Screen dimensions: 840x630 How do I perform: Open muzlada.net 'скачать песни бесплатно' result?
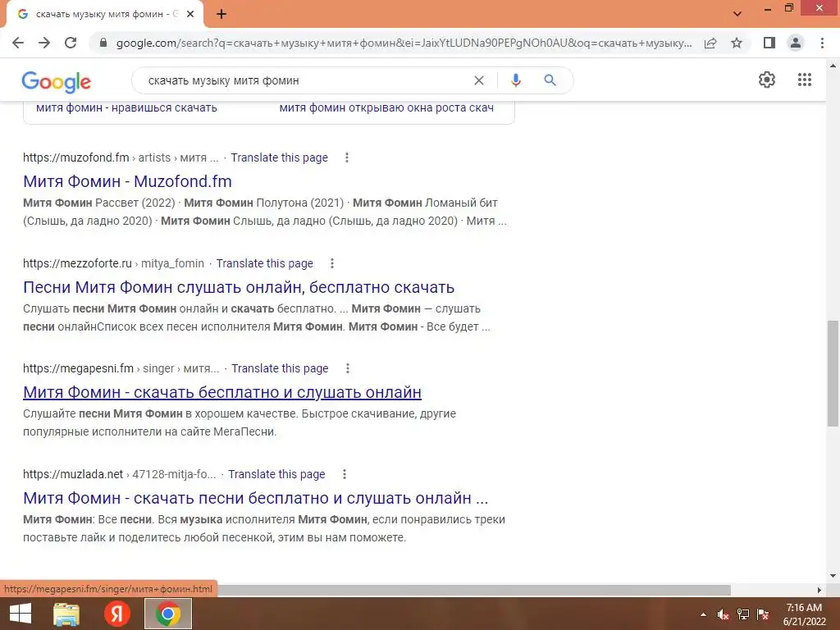point(256,498)
